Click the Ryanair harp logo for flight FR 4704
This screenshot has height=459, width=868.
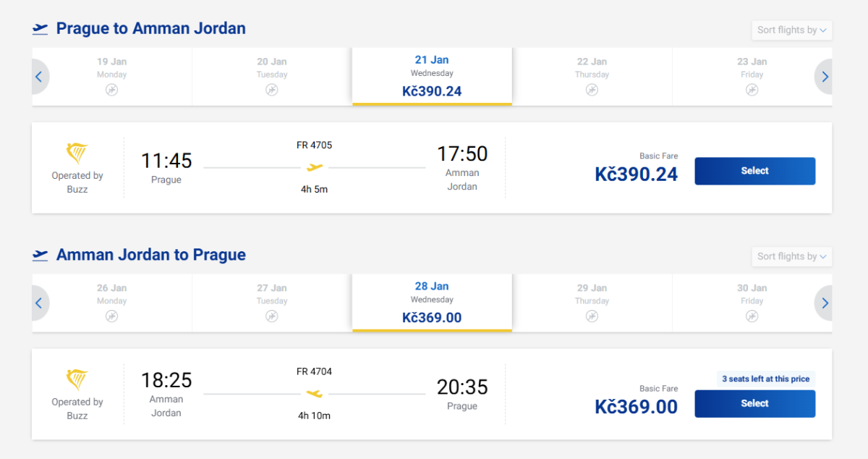click(77, 380)
